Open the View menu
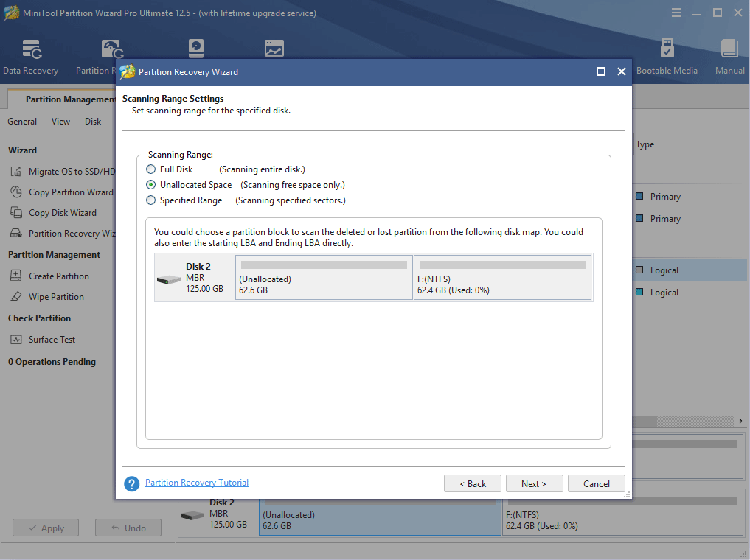The height and width of the screenshot is (560, 750). [x=60, y=122]
